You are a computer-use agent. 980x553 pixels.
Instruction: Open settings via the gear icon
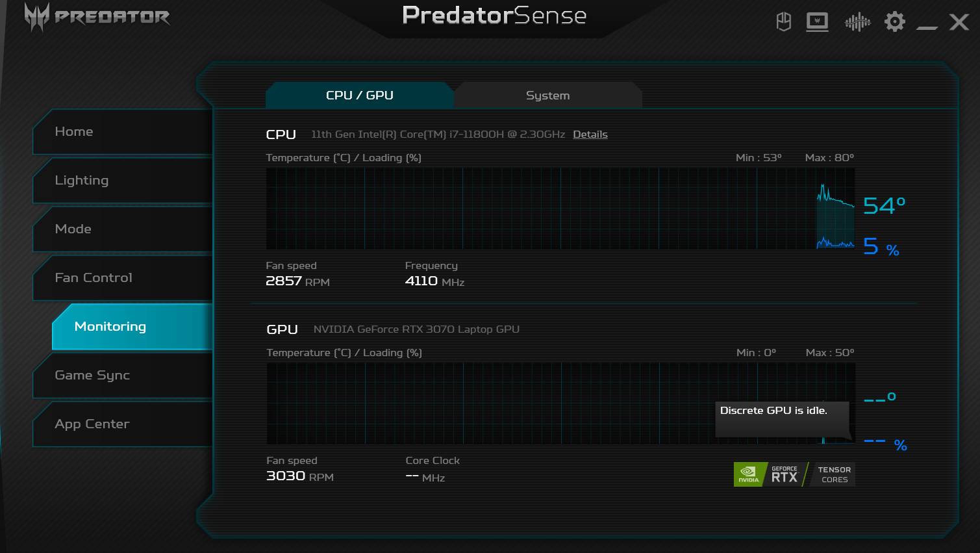click(x=894, y=22)
